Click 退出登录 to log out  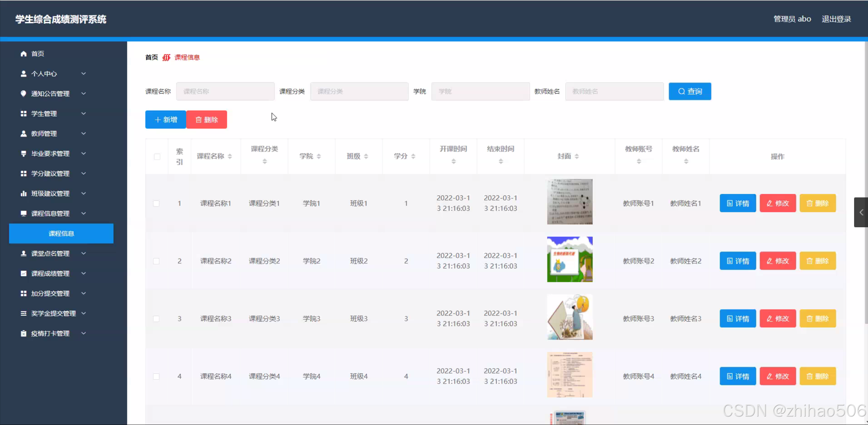[836, 19]
